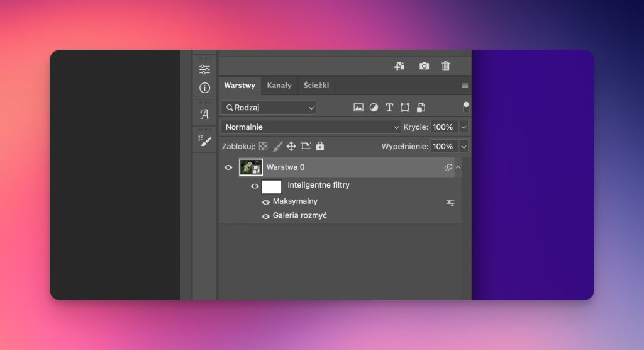Open the Normalnie blend mode dropdown
The height and width of the screenshot is (350, 644).
(311, 127)
